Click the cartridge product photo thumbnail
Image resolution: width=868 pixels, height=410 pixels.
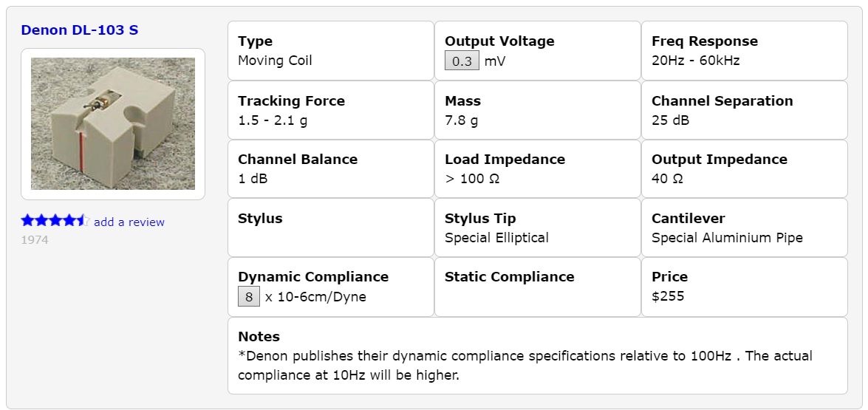tap(113, 124)
